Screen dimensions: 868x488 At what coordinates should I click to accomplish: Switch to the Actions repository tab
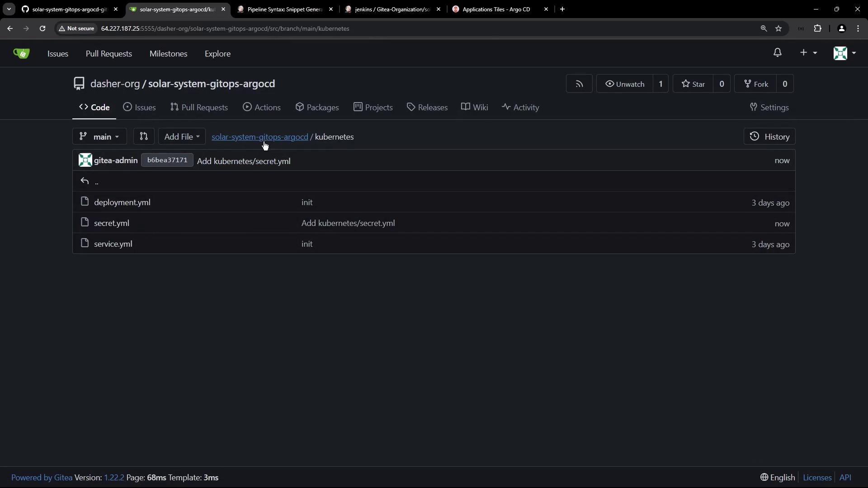pyautogui.click(x=262, y=108)
